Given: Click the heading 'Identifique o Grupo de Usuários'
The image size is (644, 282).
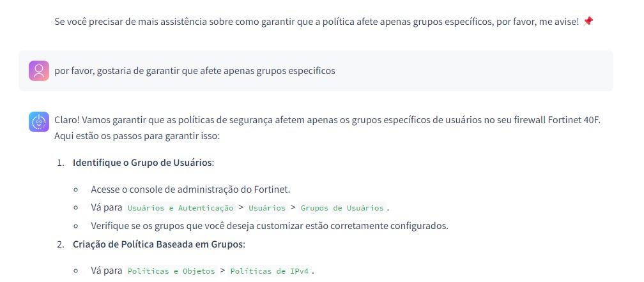Looking at the screenshot, I should pyautogui.click(x=142, y=163).
